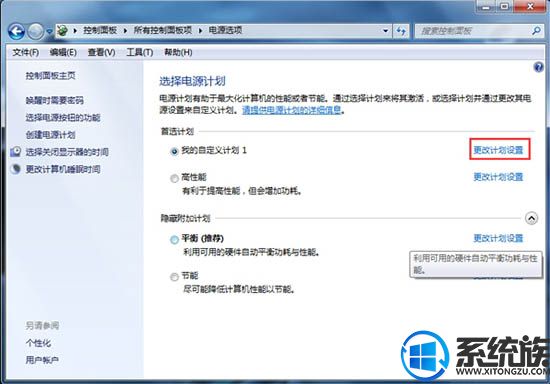Click 更改计划设置 for 我的自定义计划 1
The image size is (550, 384).
pos(498,150)
